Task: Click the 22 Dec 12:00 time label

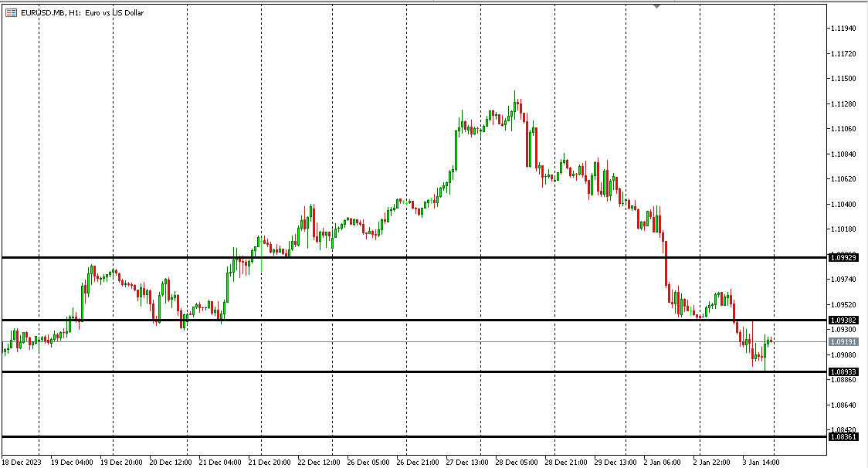Action: (x=318, y=462)
